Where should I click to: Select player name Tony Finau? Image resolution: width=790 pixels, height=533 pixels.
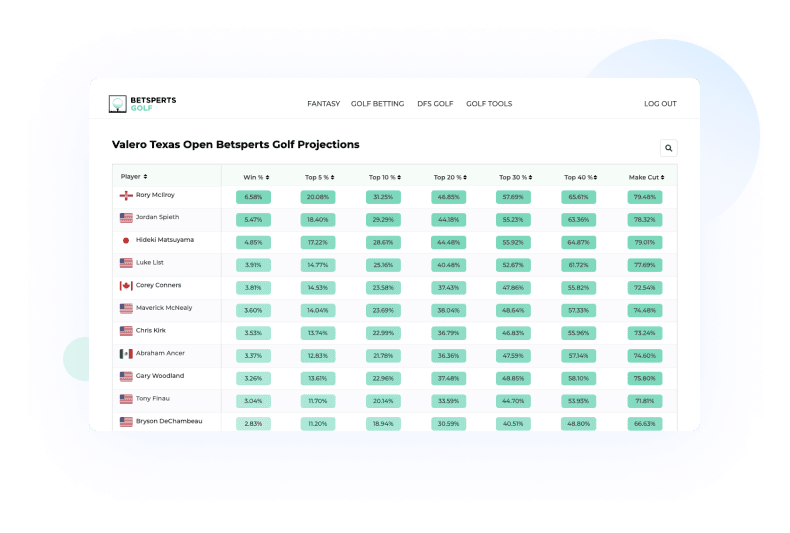pyautogui.click(x=153, y=398)
